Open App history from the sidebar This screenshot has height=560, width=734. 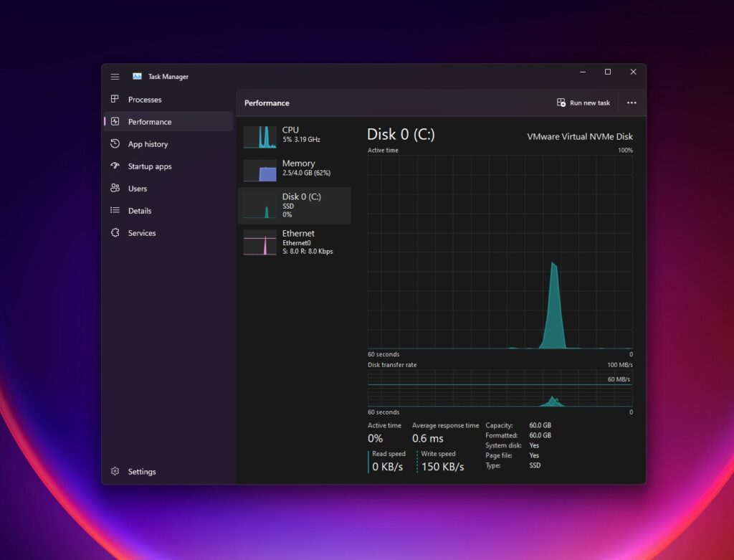tap(115, 143)
